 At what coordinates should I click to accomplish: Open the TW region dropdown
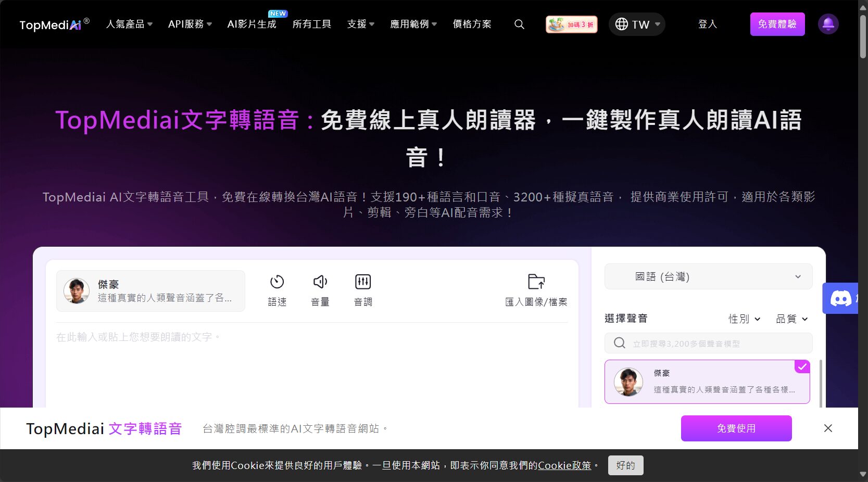[x=637, y=24]
